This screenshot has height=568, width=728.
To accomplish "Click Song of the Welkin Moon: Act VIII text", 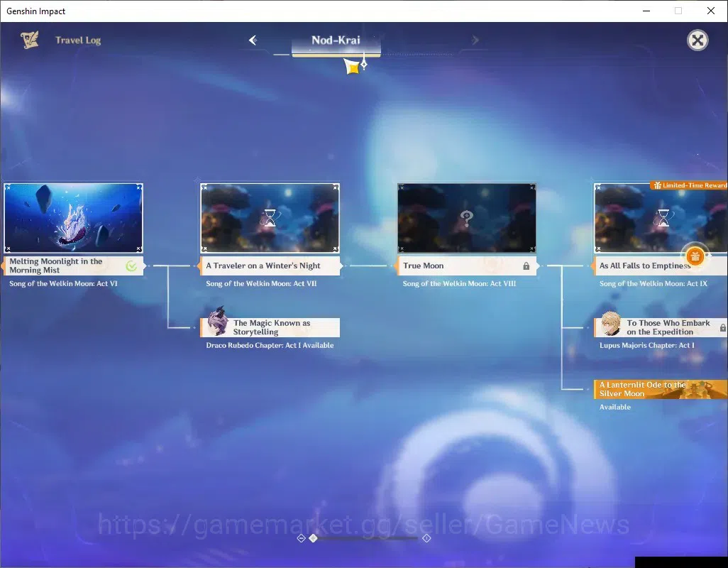I will pyautogui.click(x=459, y=284).
